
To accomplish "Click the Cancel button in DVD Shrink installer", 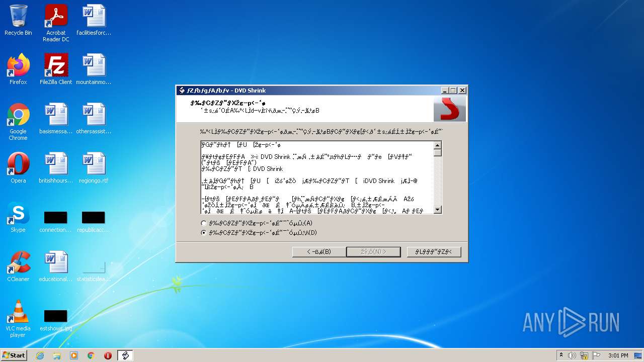I will pyautogui.click(x=434, y=252).
